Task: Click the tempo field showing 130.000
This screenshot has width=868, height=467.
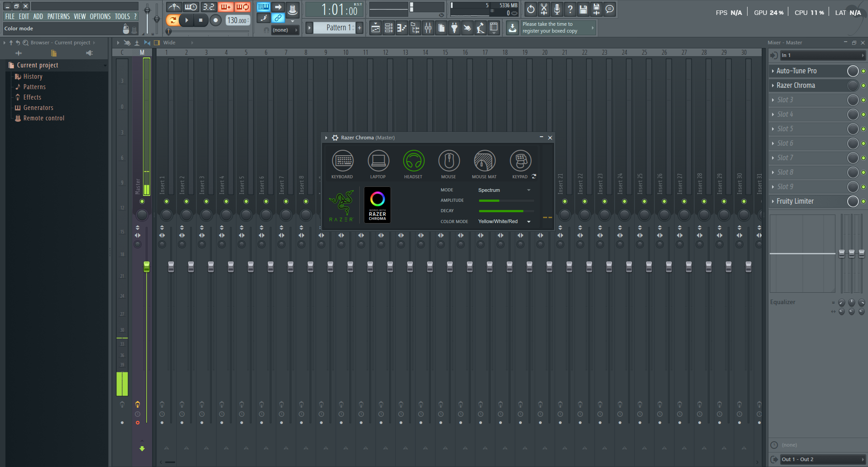Action: 238,20
